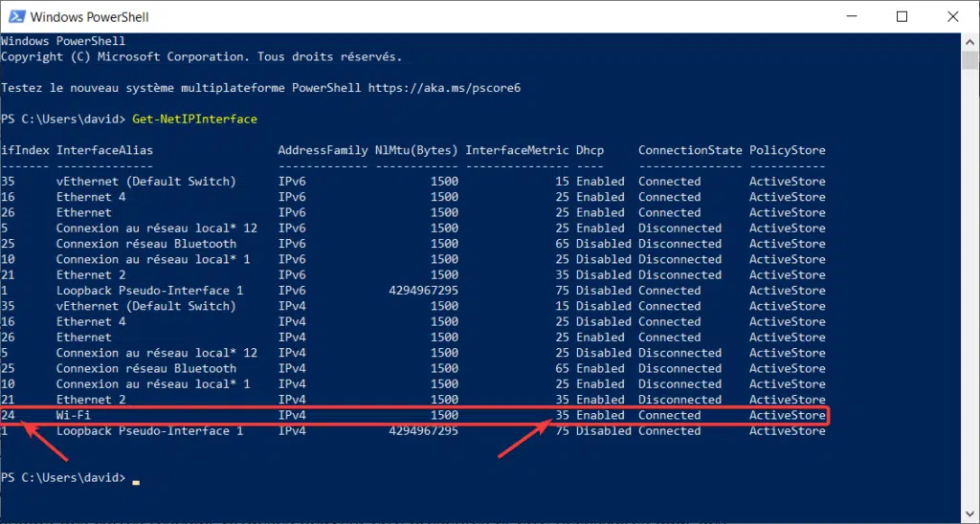980x524 pixels.
Task: Click the scrollbar up arrow
Action: click(x=969, y=42)
